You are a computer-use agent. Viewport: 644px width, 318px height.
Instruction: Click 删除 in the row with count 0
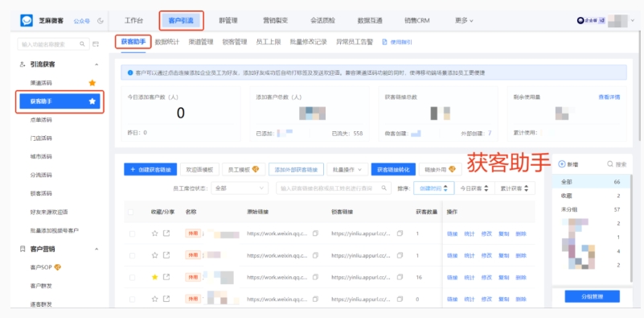coord(521,299)
